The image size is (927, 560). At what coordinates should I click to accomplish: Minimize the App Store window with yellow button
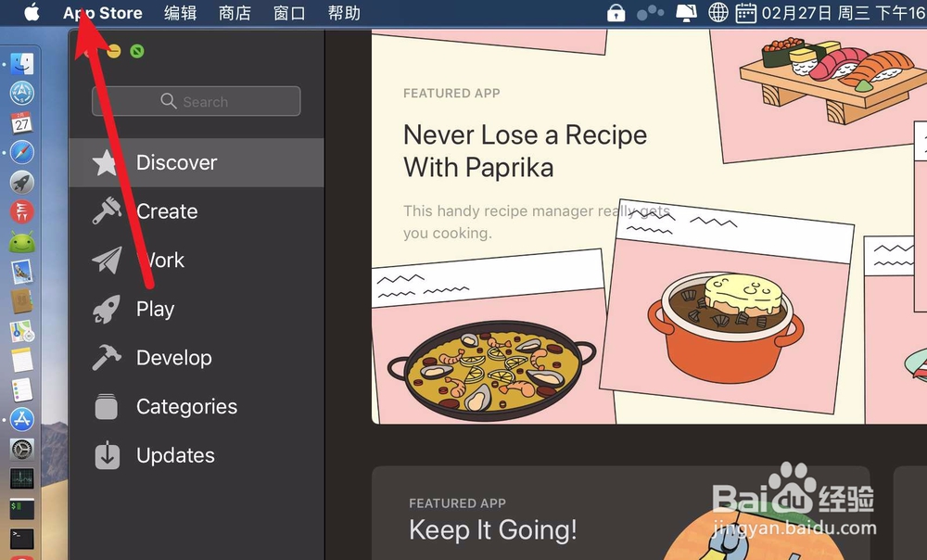[x=114, y=51]
